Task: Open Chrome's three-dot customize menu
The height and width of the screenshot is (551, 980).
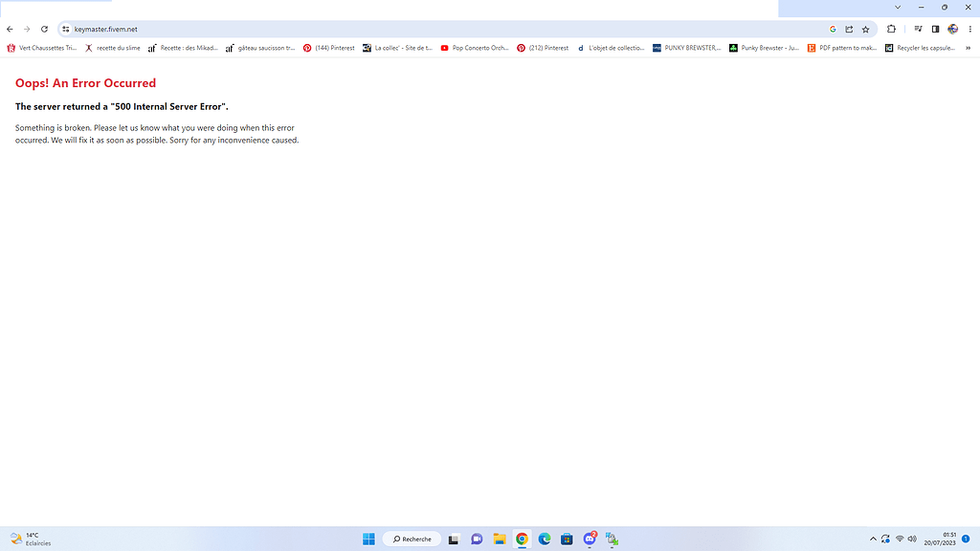Action: pos(969,29)
